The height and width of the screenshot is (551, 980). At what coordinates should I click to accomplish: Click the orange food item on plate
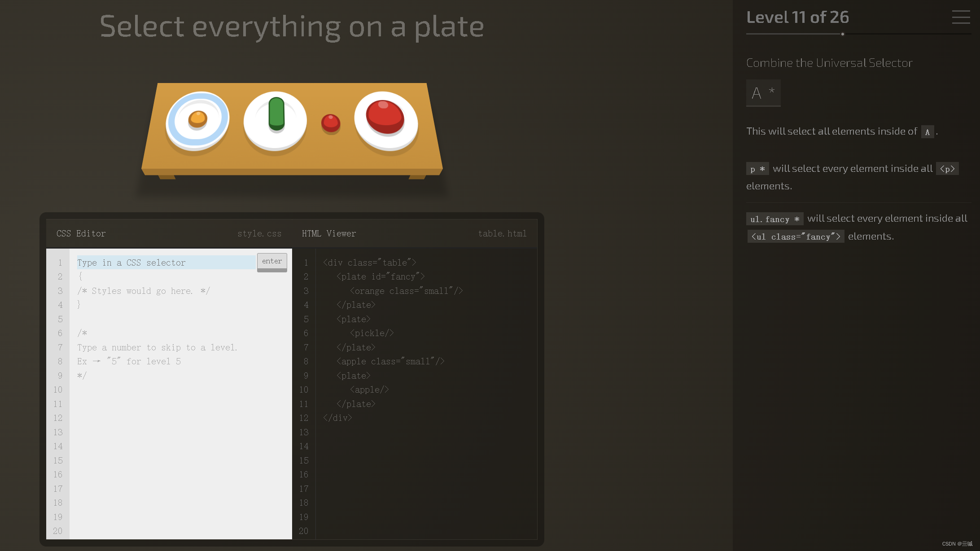coord(198,120)
